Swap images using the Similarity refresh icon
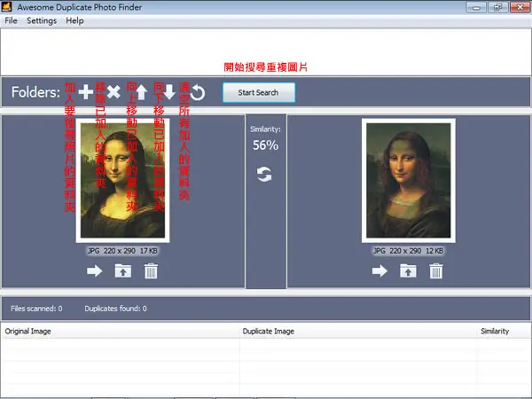 point(264,175)
